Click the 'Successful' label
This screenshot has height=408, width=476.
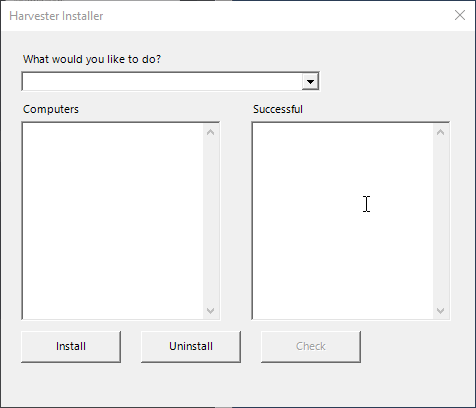point(278,109)
